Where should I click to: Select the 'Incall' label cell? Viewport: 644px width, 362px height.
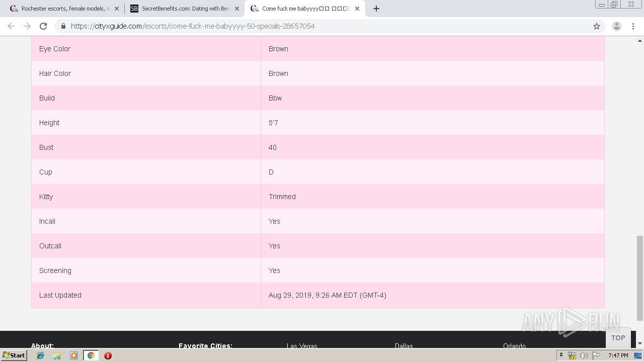point(146,221)
